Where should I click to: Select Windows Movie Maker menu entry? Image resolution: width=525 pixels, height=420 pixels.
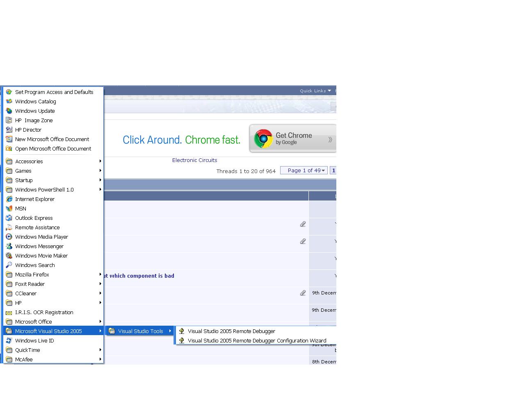(53, 256)
